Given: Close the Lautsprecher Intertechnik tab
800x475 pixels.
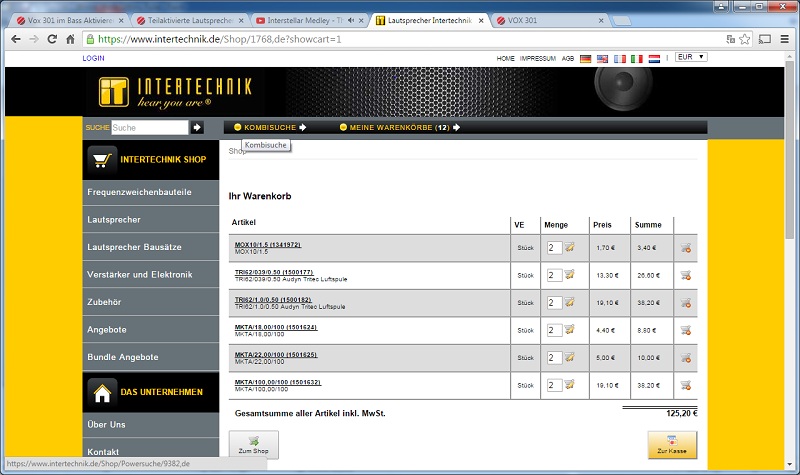Looking at the screenshot, I should click(481, 21).
